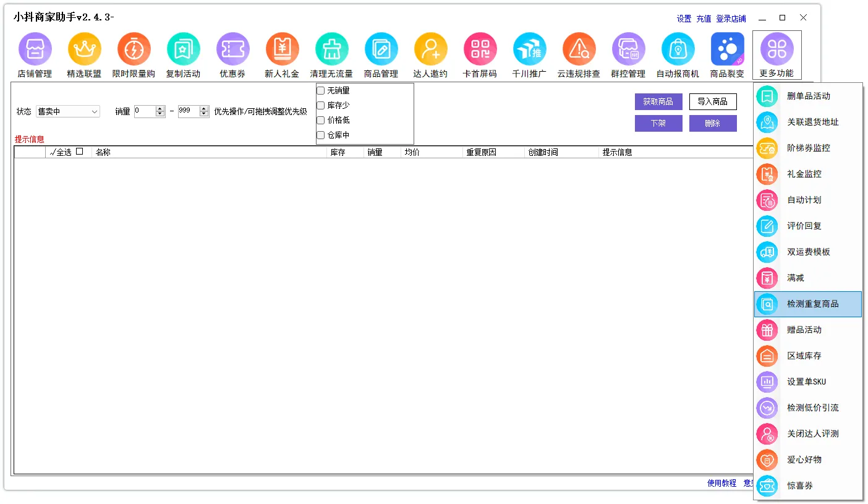The width and height of the screenshot is (868, 504).
Task: Open the 更多功能 menu button
Action: [777, 55]
